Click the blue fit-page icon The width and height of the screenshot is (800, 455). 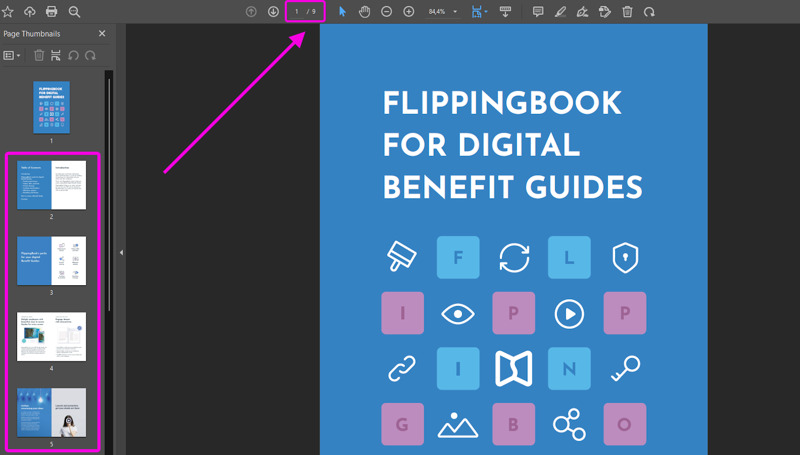click(477, 12)
